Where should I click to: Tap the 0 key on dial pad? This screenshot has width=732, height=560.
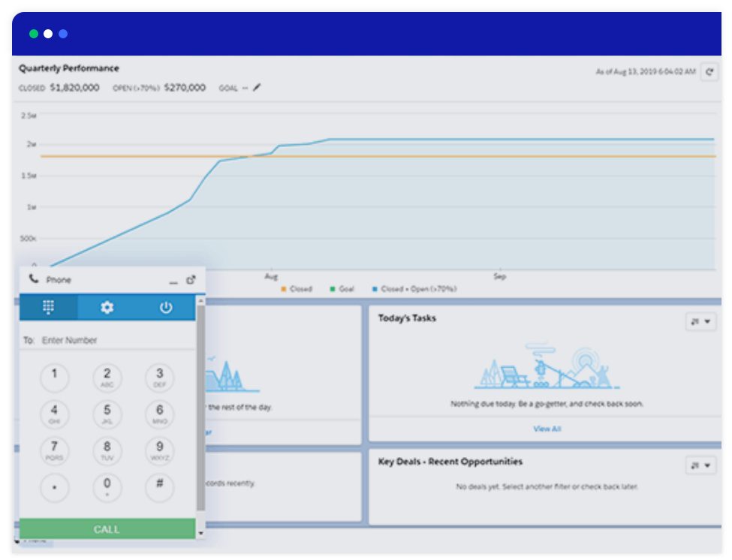[107, 487]
